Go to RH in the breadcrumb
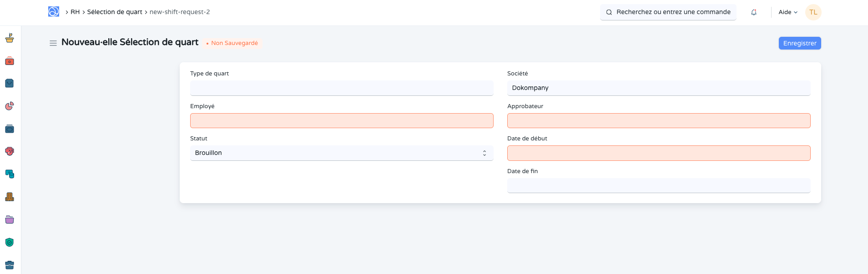Viewport: 868px width, 274px height. [x=75, y=12]
